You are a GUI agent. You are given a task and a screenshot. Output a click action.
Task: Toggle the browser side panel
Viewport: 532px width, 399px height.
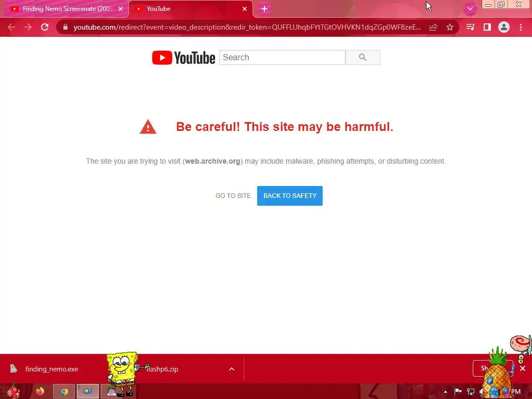487,27
